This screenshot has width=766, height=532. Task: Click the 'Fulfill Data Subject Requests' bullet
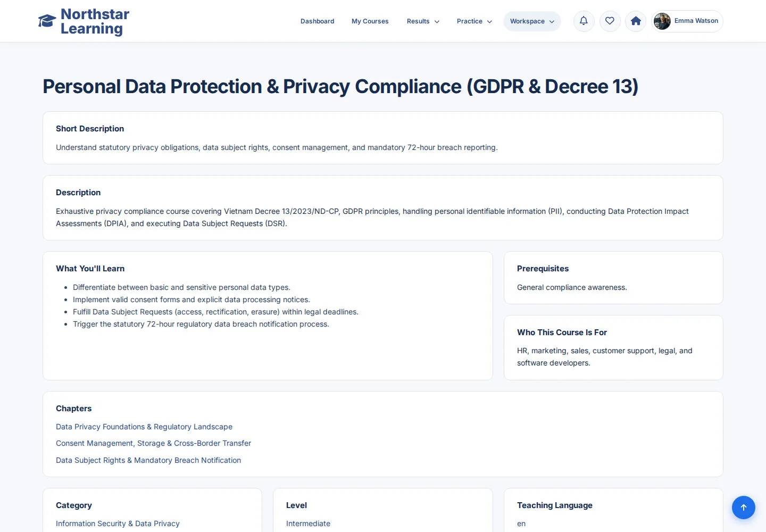(x=215, y=312)
